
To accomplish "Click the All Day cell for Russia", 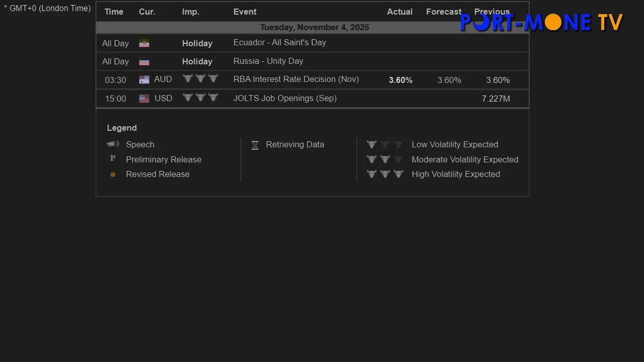I will click(115, 62).
